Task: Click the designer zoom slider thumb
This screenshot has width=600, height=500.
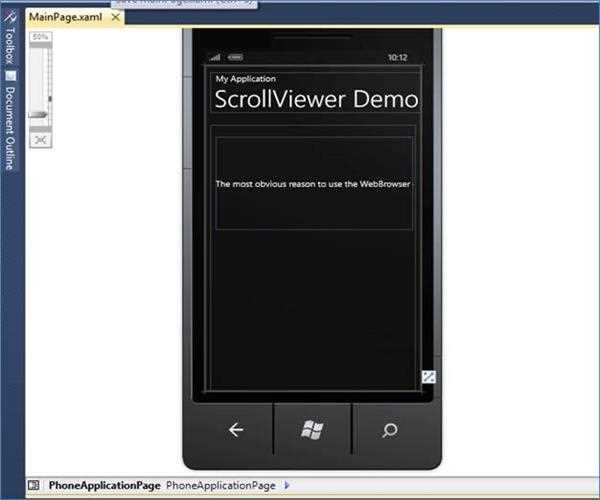Action: pos(38,114)
